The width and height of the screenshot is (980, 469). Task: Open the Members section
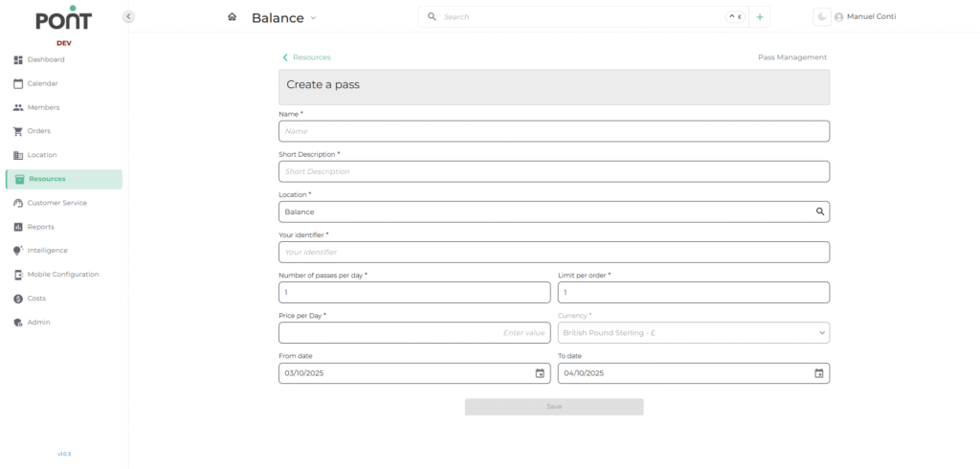43,107
